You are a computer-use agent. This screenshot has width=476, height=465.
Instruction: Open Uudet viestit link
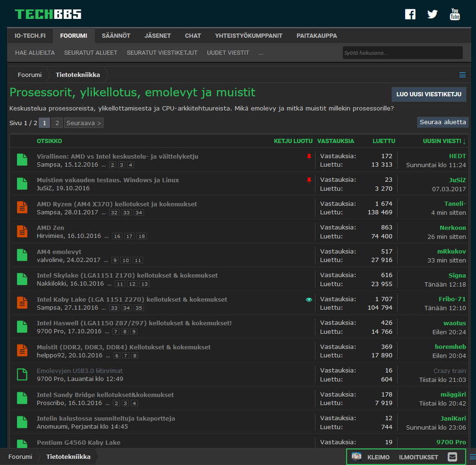tap(228, 53)
